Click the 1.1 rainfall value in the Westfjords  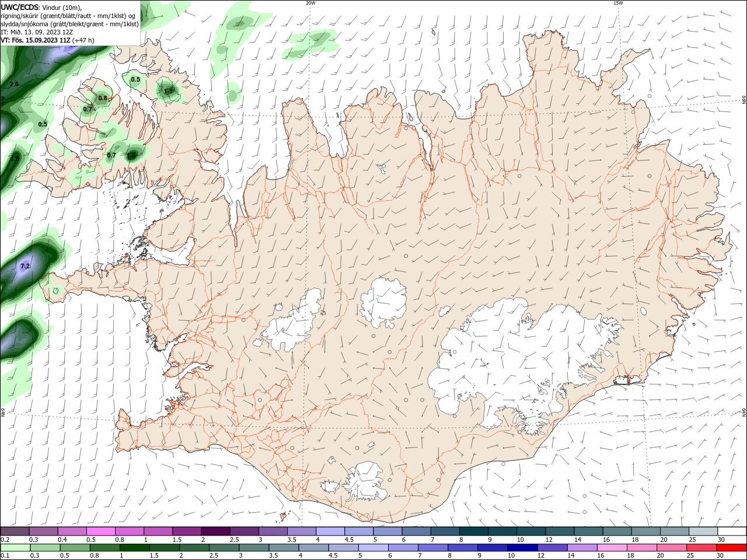168,91
